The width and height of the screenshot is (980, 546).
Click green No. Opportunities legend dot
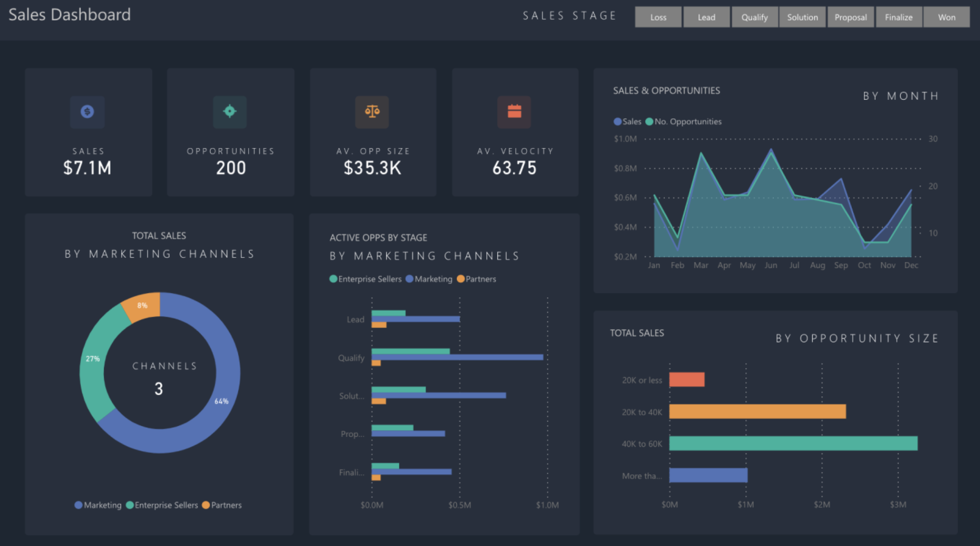(x=649, y=122)
